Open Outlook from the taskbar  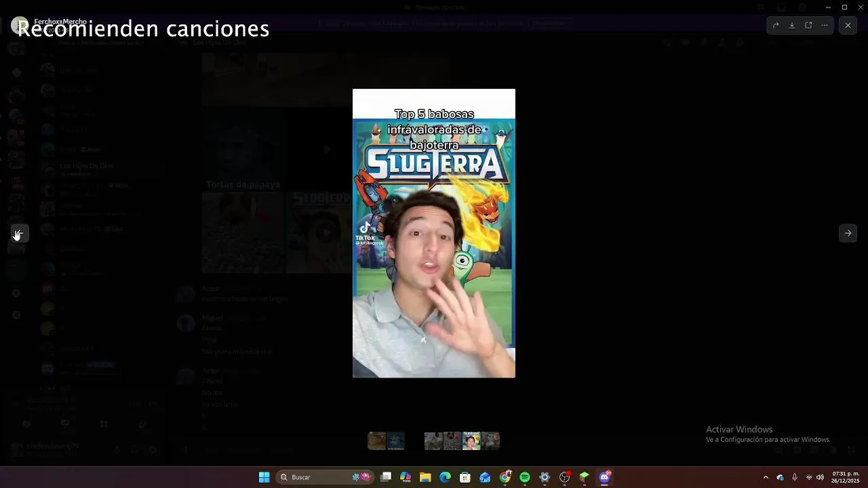coord(485,477)
